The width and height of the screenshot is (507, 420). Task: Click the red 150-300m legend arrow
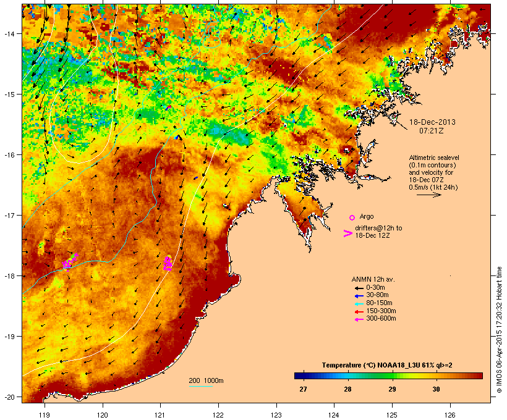point(359,312)
